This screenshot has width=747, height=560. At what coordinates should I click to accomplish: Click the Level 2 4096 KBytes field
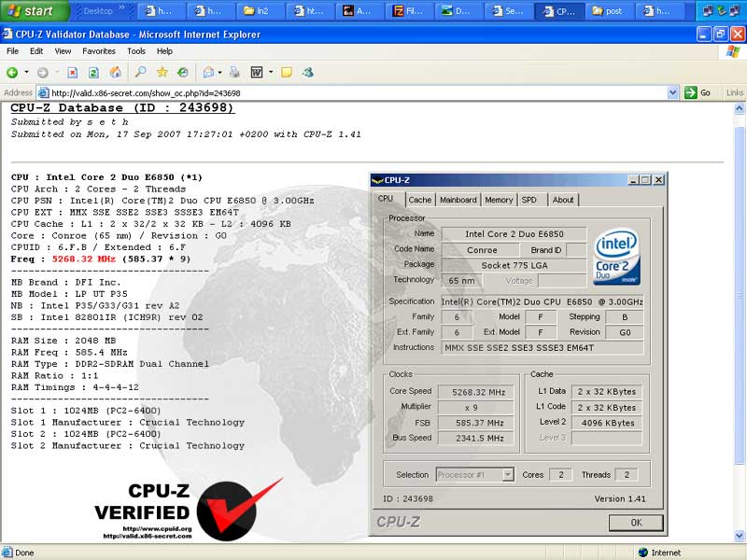click(x=608, y=423)
